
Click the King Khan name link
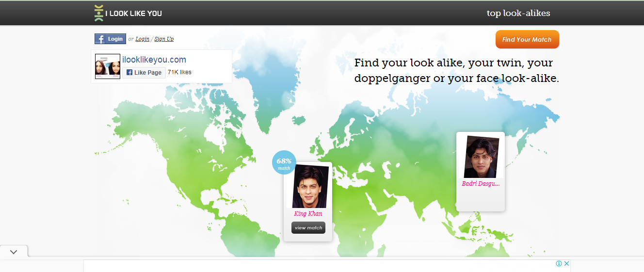(x=308, y=213)
